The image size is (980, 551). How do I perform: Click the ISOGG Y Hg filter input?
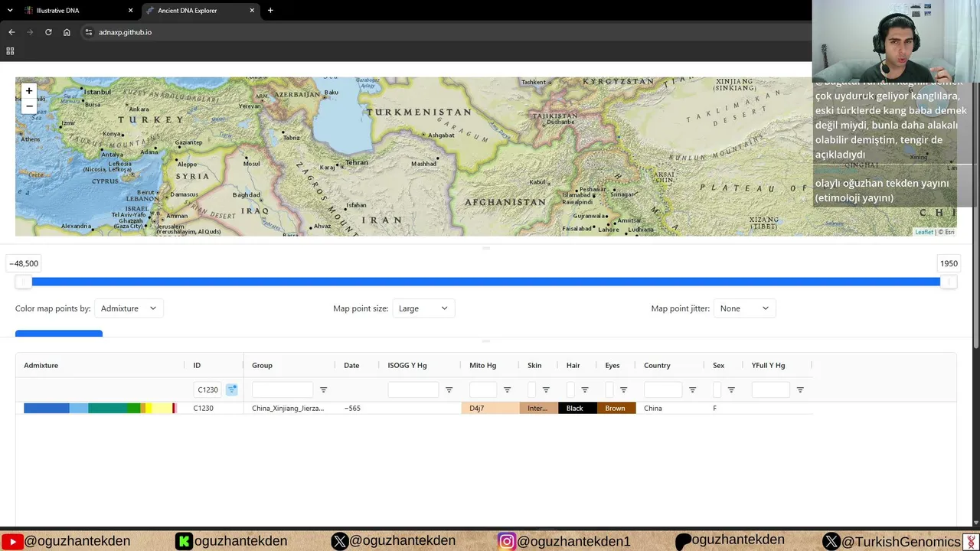(x=413, y=390)
